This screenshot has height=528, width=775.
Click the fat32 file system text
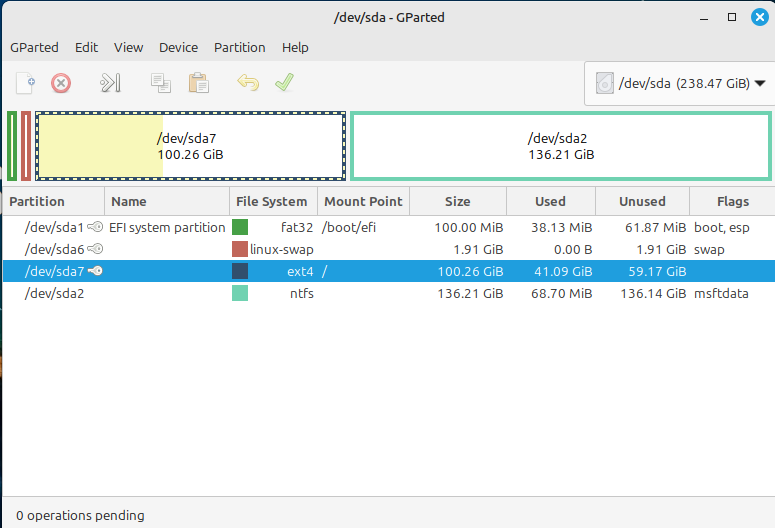(297, 227)
